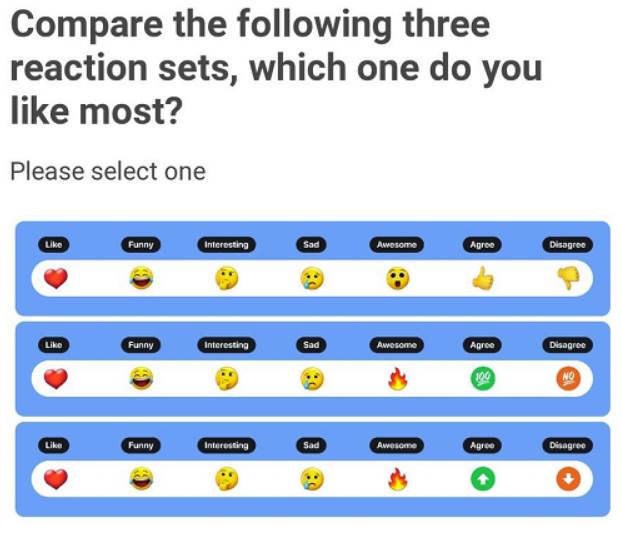Click the Like label in first set
The image size is (621, 541).
(54, 244)
